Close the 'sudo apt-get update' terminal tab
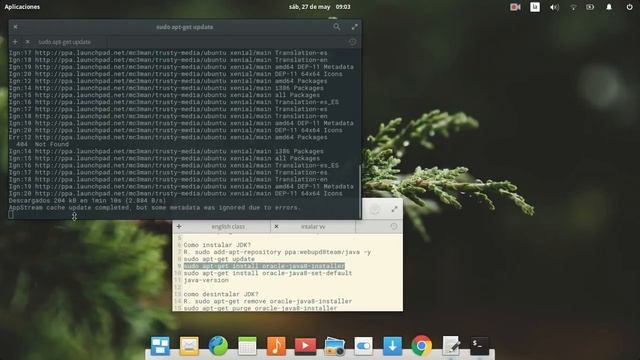Screen dimensions: 640x360 (27, 42)
